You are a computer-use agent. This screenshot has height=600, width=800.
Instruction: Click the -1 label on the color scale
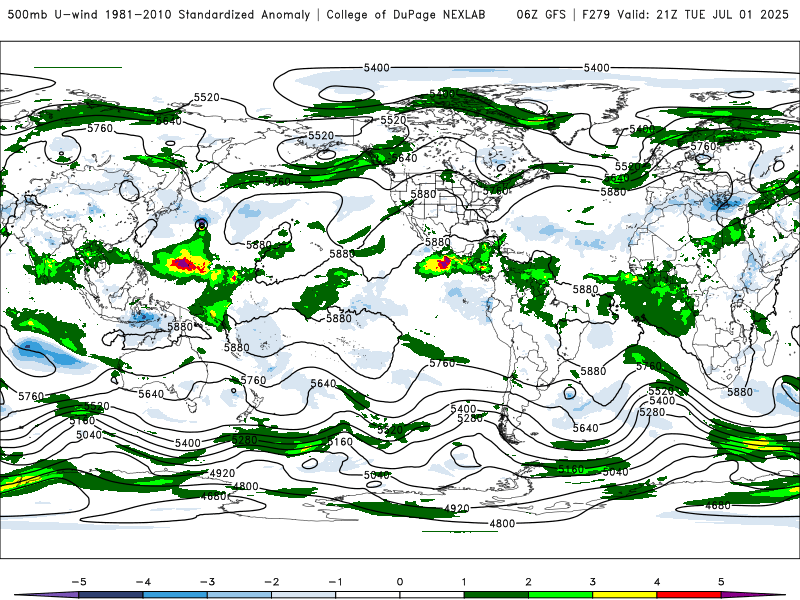pyautogui.click(x=335, y=582)
